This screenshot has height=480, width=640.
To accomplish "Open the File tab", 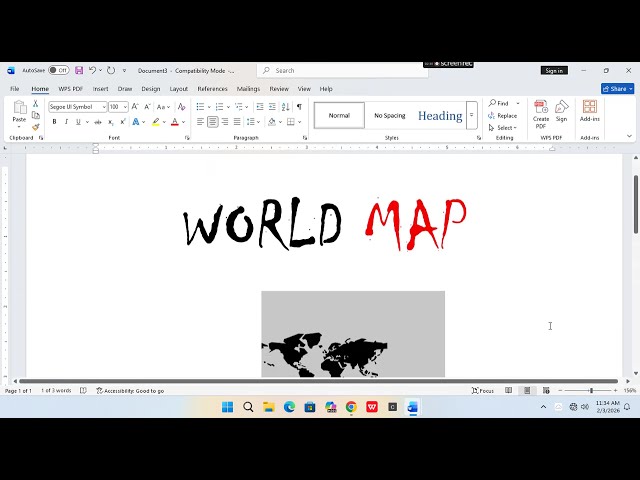I will coord(15,89).
